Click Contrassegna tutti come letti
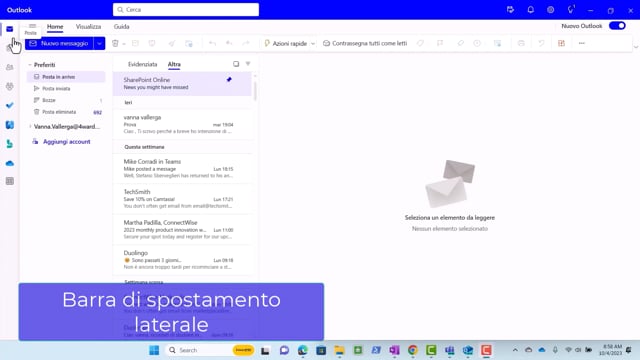 tap(365, 43)
